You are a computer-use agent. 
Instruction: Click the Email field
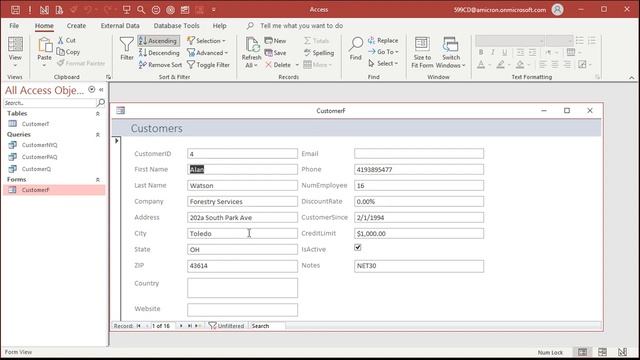point(419,153)
